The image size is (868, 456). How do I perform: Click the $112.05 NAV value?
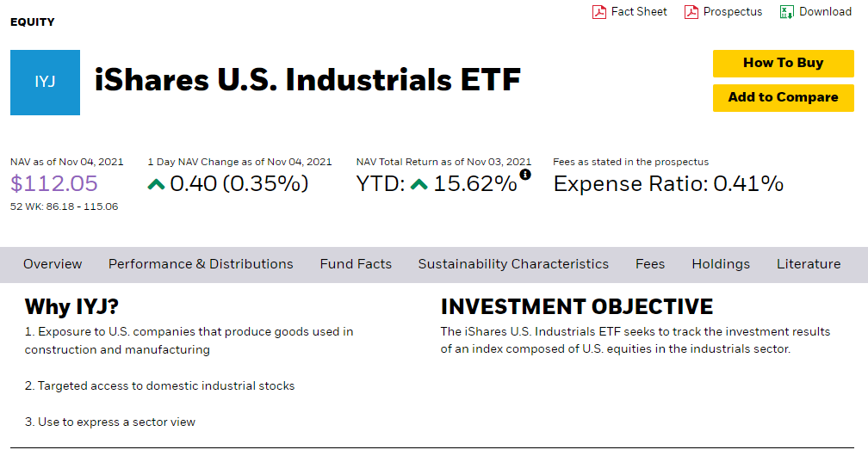click(x=54, y=184)
